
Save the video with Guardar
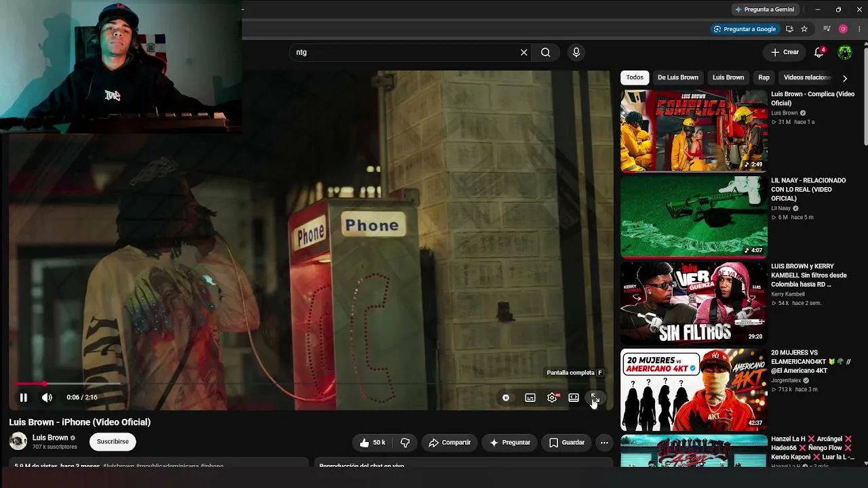coord(567,443)
